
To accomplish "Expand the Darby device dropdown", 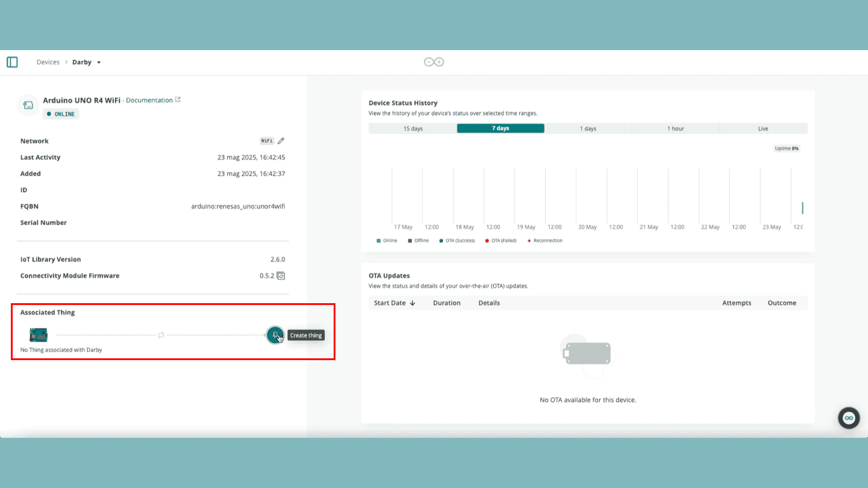I will pyautogui.click(x=99, y=62).
